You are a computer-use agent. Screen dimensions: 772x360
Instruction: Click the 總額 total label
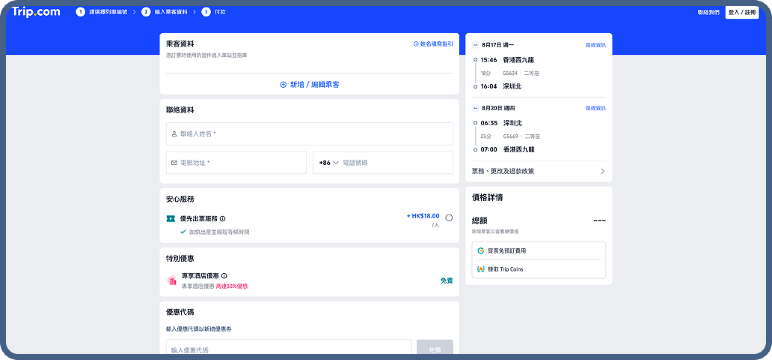480,221
